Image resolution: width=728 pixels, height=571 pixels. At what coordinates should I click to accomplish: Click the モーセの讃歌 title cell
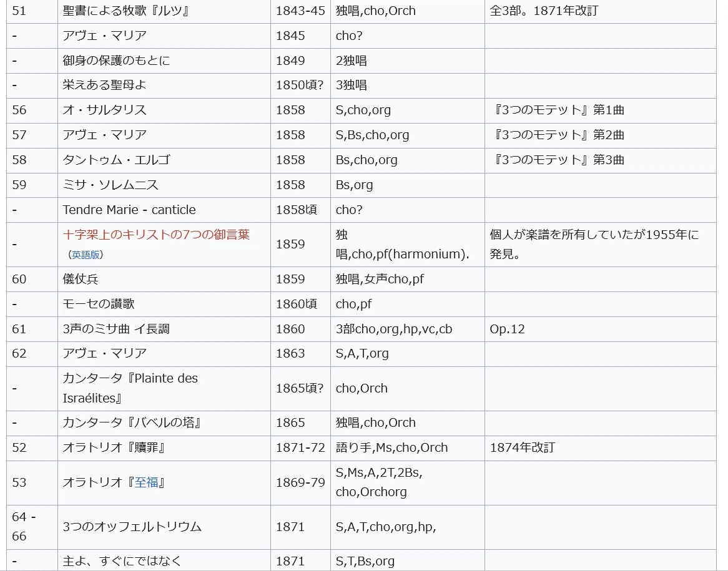click(99, 304)
